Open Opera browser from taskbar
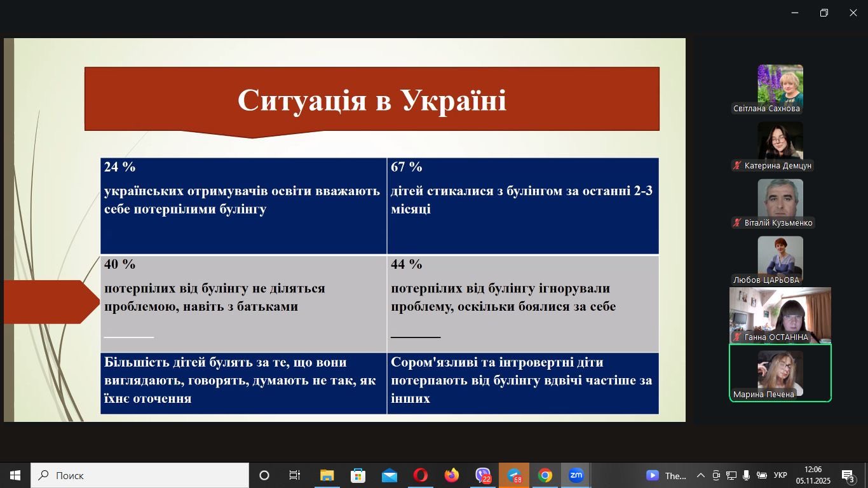The height and width of the screenshot is (488, 868). pos(421,475)
